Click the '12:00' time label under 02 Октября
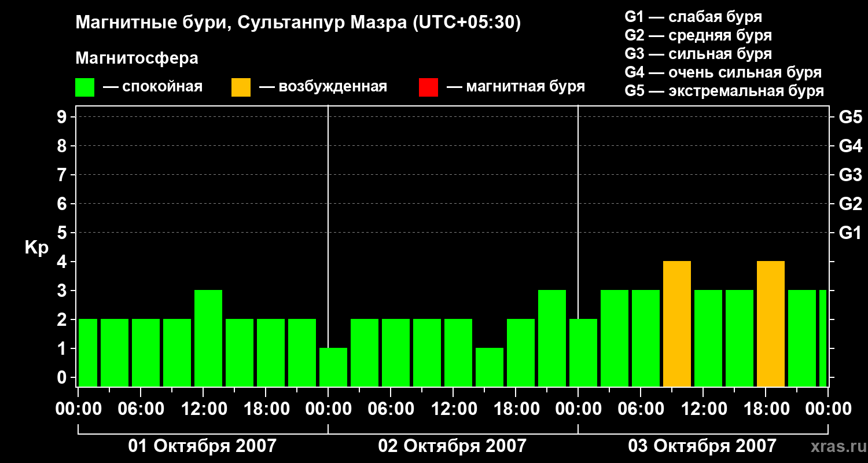868x463 pixels. coord(453,409)
